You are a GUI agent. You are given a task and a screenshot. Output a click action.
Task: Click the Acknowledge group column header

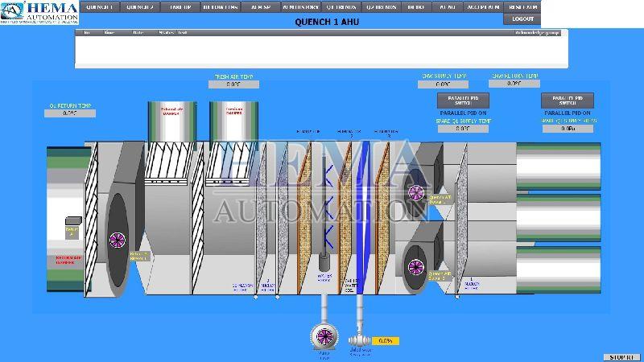pos(537,32)
